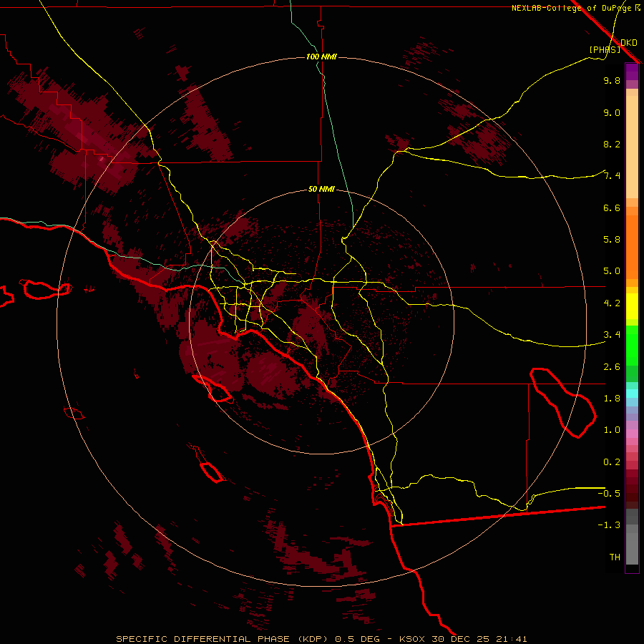Select the 50 NMI range ring label

click(321, 189)
